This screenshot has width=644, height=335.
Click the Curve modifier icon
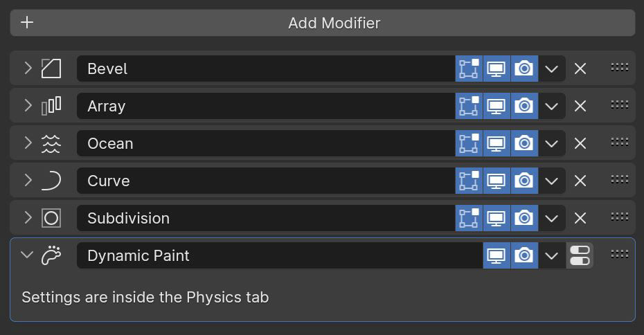51,181
